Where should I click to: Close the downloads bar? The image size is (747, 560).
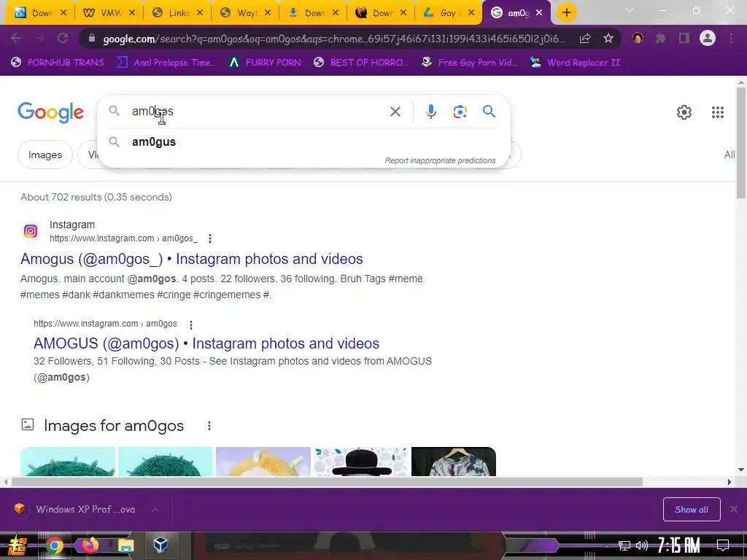point(734,510)
